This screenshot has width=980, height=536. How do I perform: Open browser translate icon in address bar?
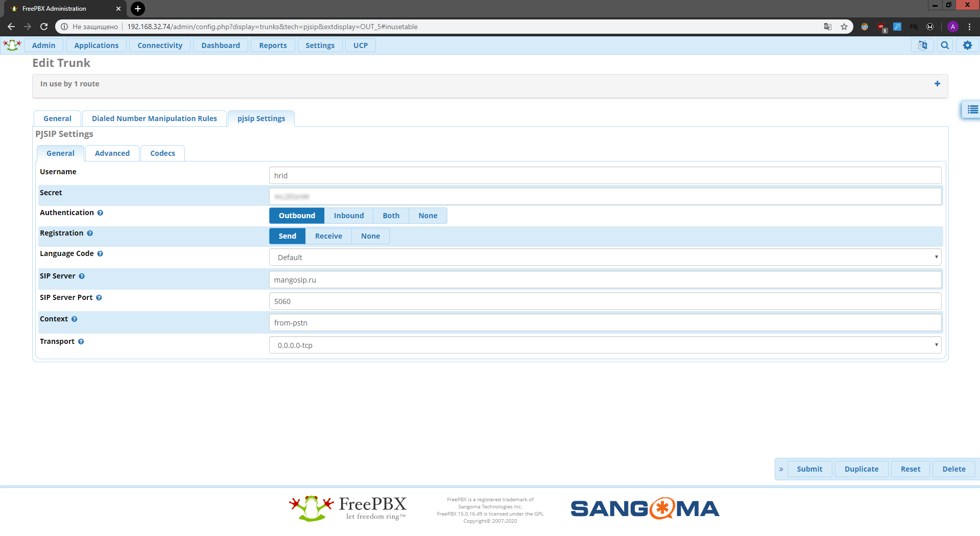click(828, 27)
